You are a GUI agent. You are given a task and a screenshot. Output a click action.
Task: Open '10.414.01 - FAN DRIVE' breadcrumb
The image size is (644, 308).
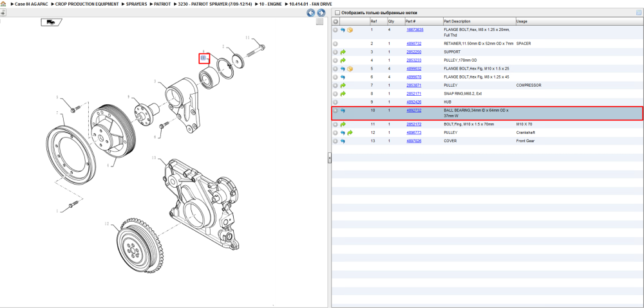310,4
